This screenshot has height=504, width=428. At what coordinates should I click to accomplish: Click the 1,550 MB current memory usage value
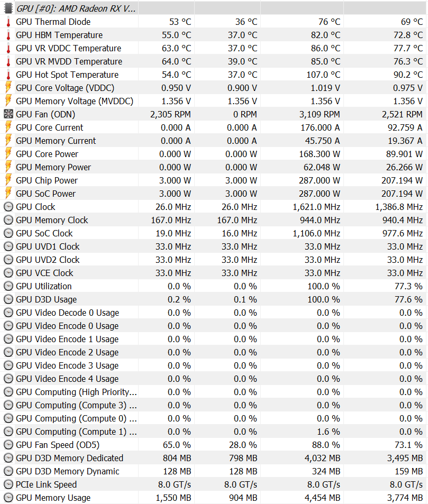point(174,498)
